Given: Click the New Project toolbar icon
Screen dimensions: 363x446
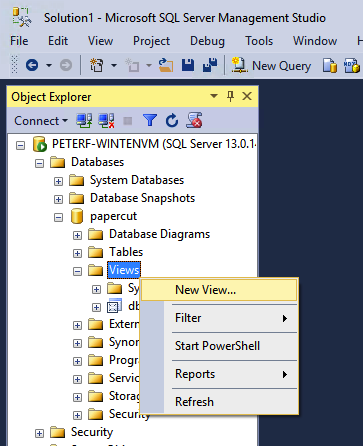Looking at the screenshot, I should (x=96, y=65).
